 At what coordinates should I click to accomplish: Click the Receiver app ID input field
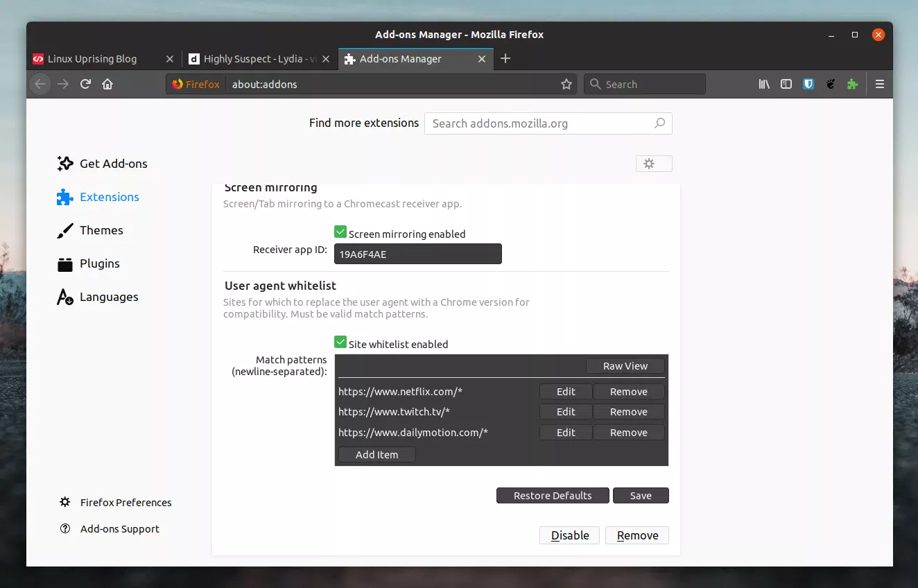point(417,254)
